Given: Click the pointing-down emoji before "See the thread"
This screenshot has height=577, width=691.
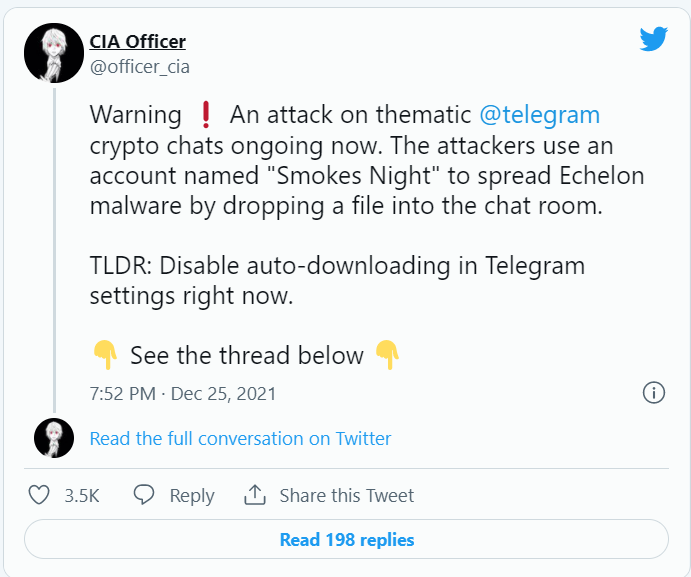Looking at the screenshot, I should (105, 355).
